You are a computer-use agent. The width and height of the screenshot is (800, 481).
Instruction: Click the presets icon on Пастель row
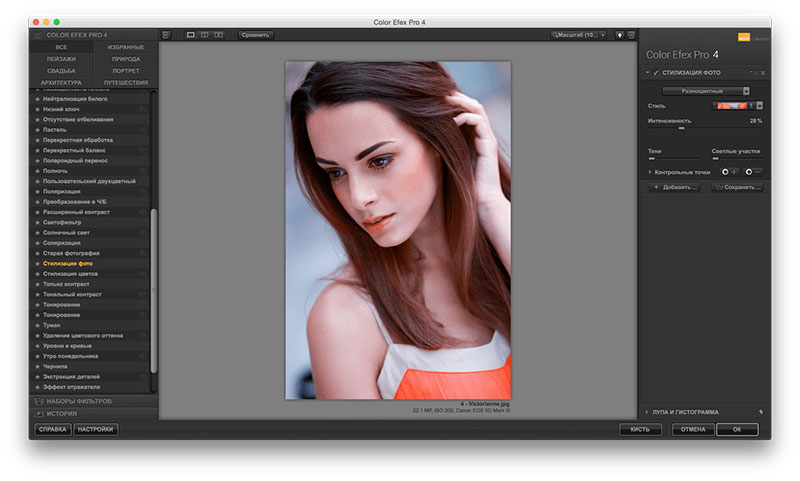click(x=142, y=130)
